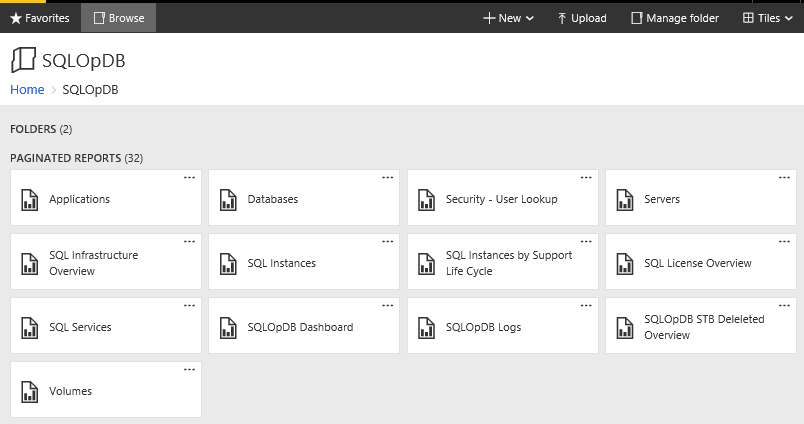The height and width of the screenshot is (424, 804).
Task: Expand the New dropdown menu
Action: [x=508, y=18]
